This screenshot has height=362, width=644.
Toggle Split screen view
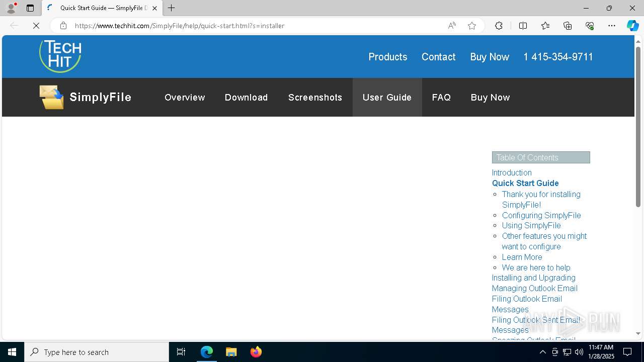click(x=523, y=26)
